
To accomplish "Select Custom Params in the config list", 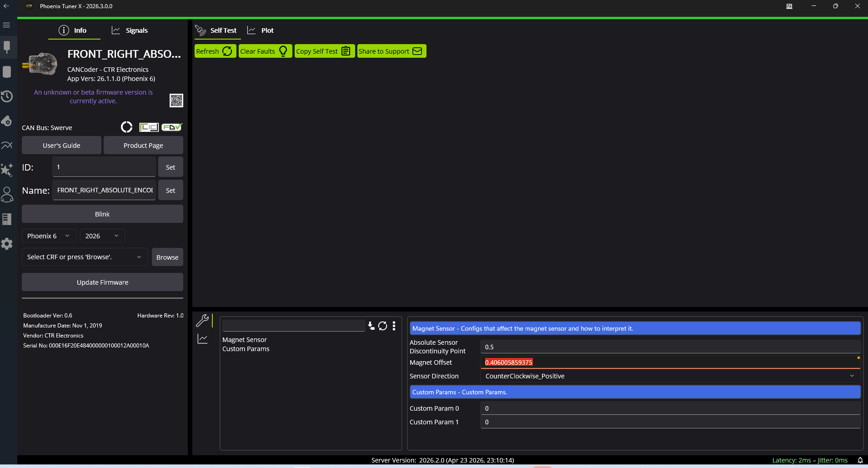I will [246, 349].
